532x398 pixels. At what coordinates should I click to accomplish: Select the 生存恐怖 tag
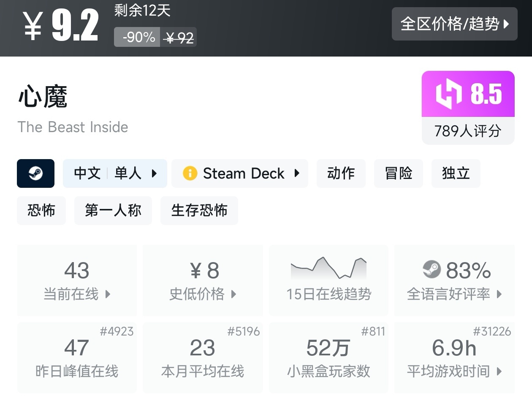(199, 210)
